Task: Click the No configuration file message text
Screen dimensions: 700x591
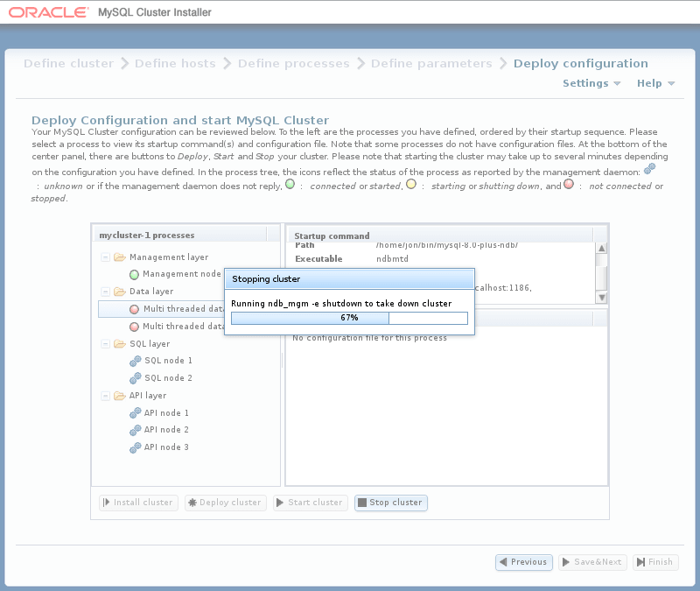Action: tap(369, 338)
